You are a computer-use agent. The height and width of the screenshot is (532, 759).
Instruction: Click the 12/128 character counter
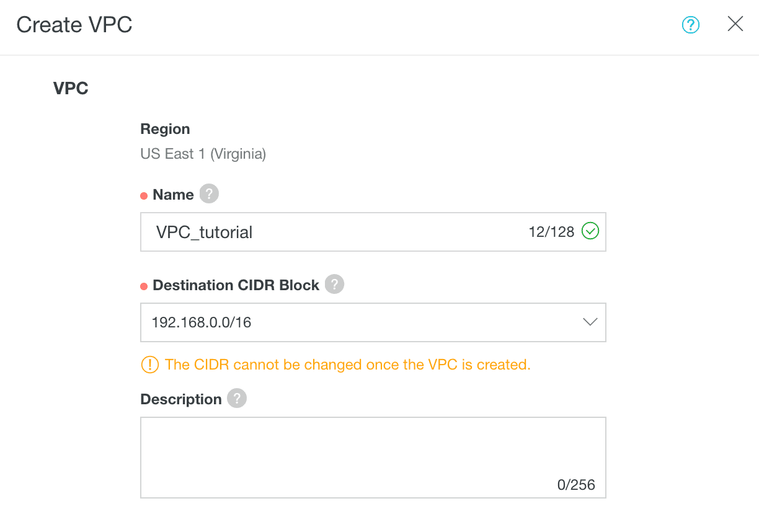click(551, 233)
